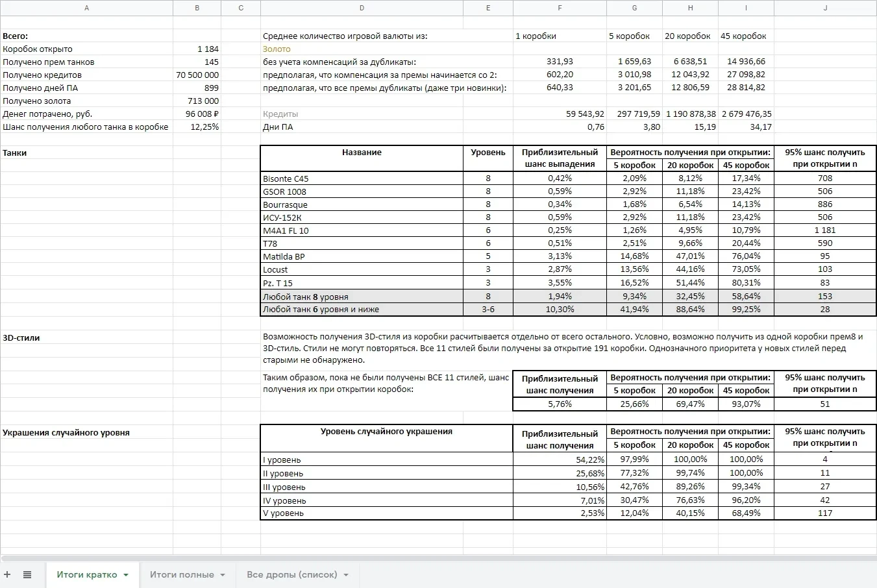The image size is (877, 588).
Task: Switch to the Итоги полные tab
Action: pos(182,574)
